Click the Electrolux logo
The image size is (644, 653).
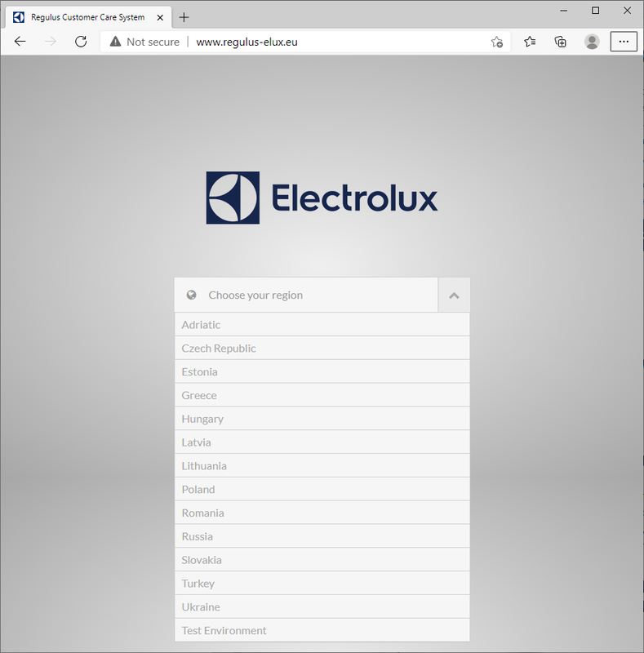tap(322, 198)
